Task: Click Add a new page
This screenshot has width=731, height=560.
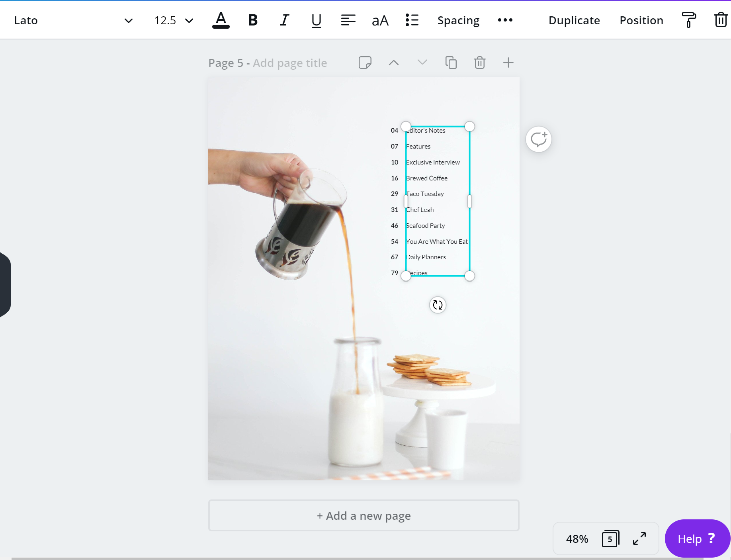Action: tap(363, 515)
